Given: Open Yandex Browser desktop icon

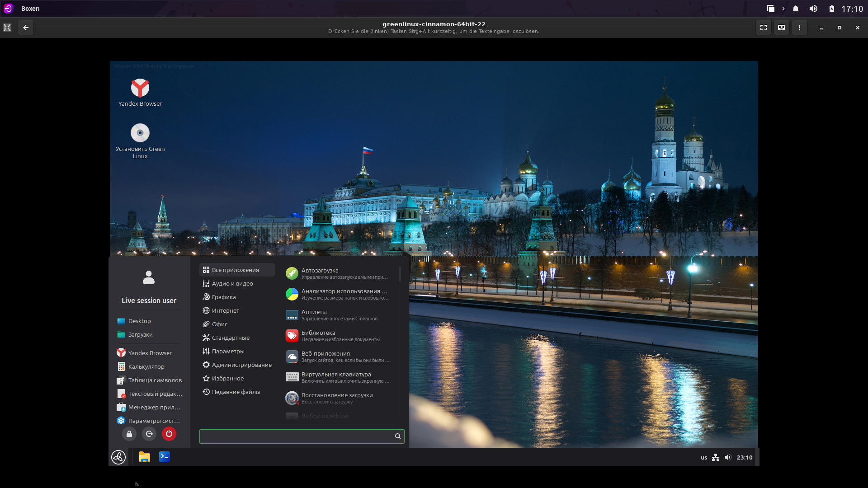Looking at the screenshot, I should pyautogui.click(x=140, y=89).
